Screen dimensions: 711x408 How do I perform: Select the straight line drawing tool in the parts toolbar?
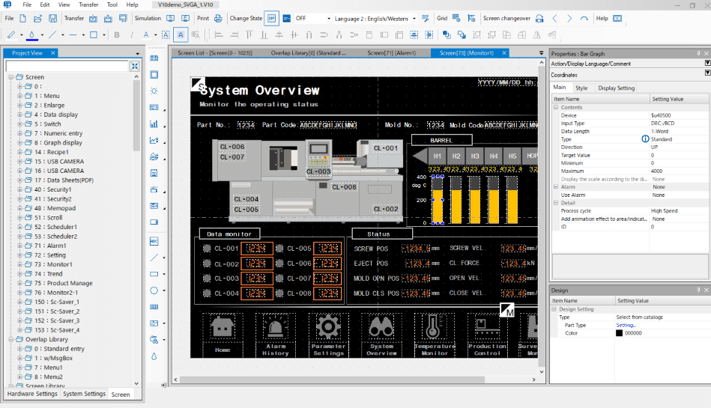[x=154, y=257]
